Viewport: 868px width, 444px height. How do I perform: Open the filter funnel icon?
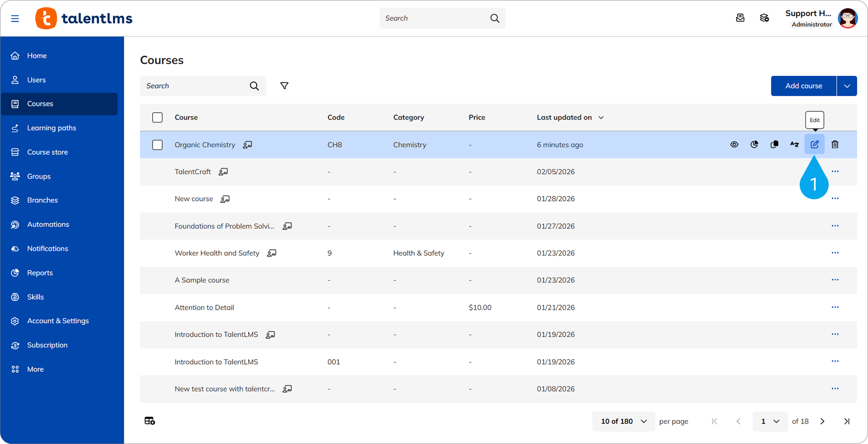point(284,86)
